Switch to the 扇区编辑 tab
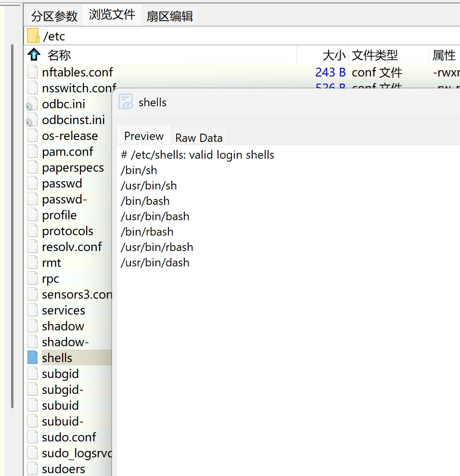Screen dimensions: 460x476 click(x=170, y=16)
